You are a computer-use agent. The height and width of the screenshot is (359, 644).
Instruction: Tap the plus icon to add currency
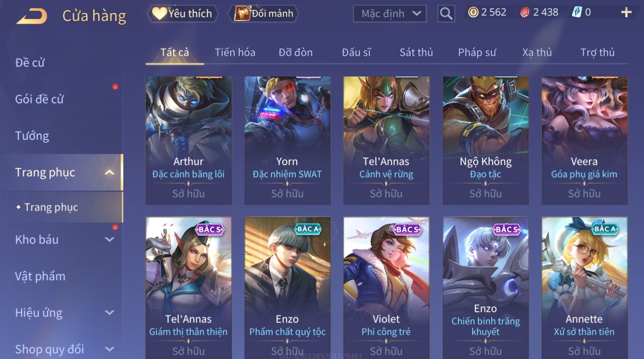[626, 12]
